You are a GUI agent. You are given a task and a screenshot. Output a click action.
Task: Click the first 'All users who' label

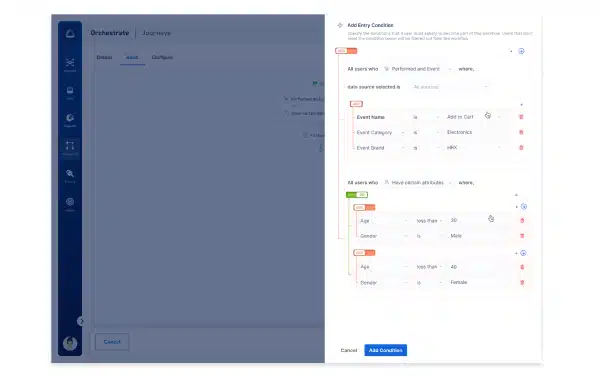pyautogui.click(x=362, y=69)
